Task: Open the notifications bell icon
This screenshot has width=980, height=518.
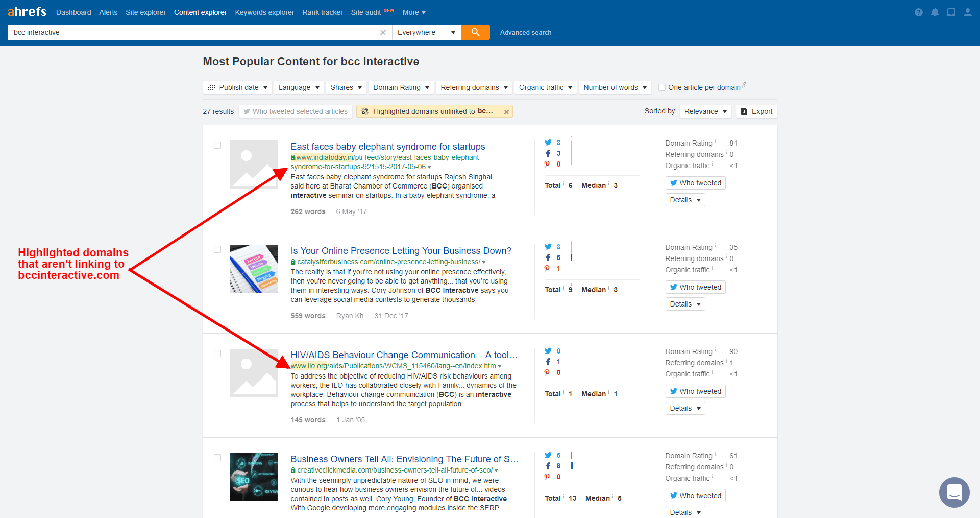Action: tap(935, 12)
